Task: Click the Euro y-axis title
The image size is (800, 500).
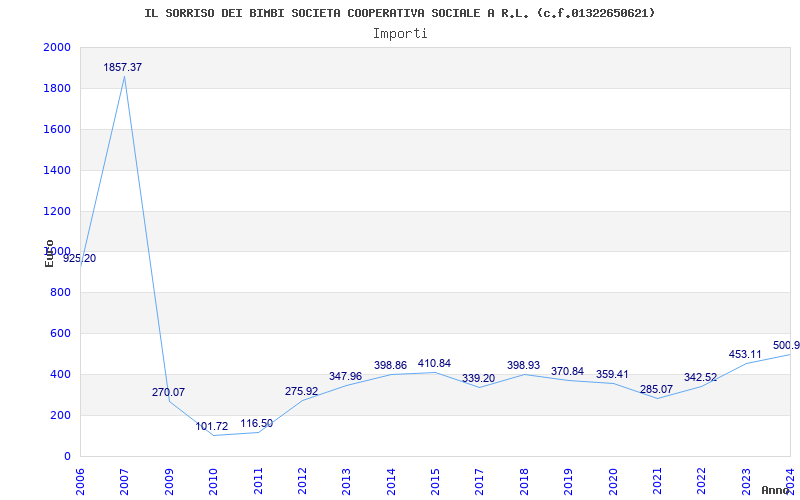Action: point(49,253)
